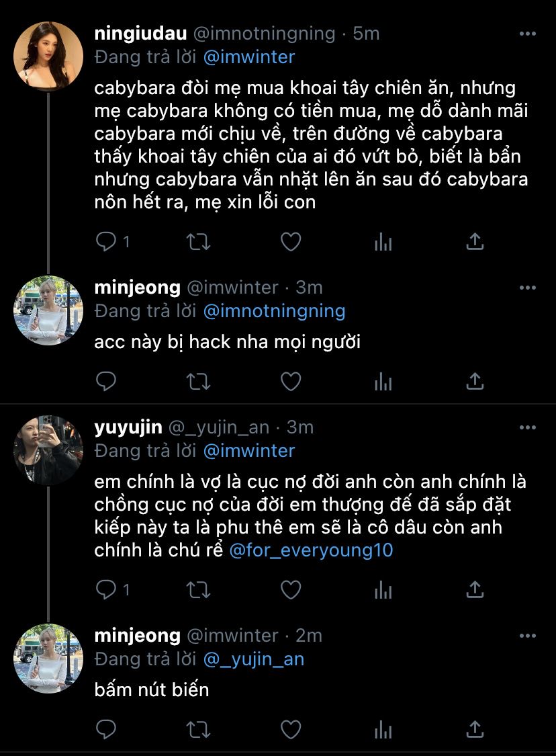Retweet minjeong's 'acc này bị hack' tweet
Image resolution: width=556 pixels, height=756 pixels.
[198, 382]
